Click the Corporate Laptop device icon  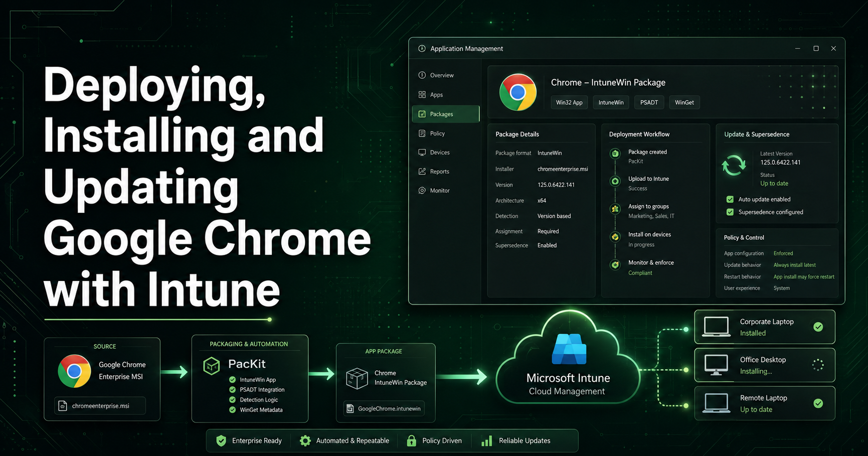point(716,327)
